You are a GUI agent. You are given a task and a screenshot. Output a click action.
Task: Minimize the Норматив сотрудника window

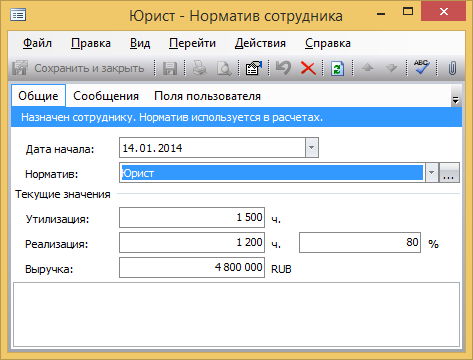click(381, 13)
